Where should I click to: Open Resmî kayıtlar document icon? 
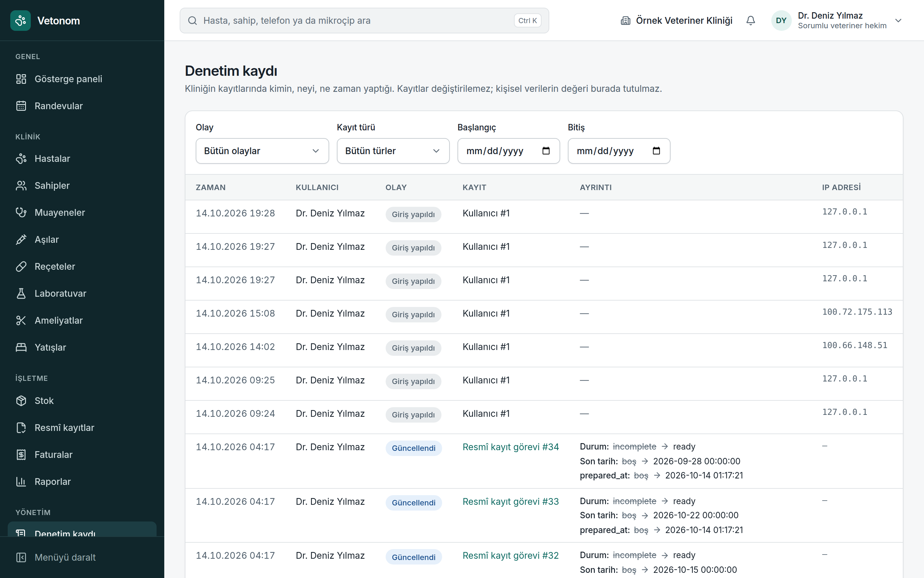point(21,427)
